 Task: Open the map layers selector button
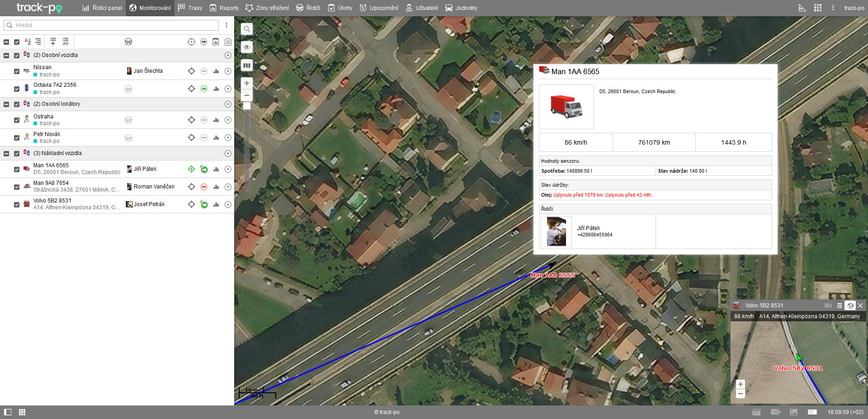(247, 66)
